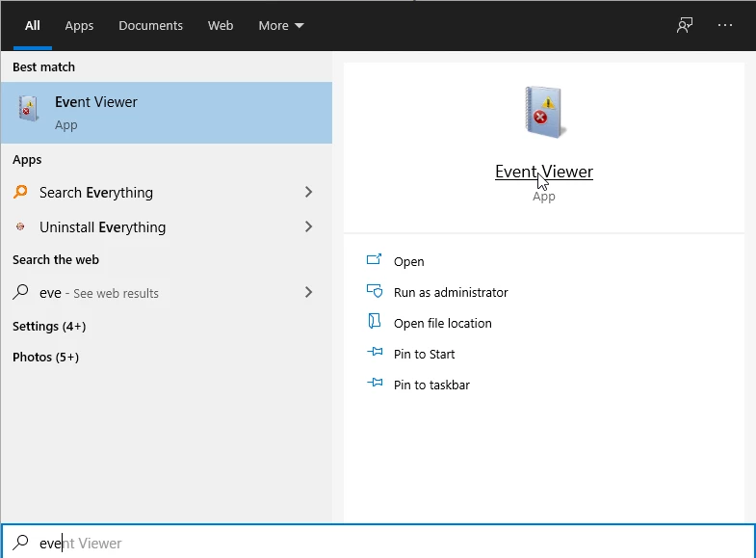Open the Event Viewer best match result
The width and height of the screenshot is (756, 558).
coord(167,113)
